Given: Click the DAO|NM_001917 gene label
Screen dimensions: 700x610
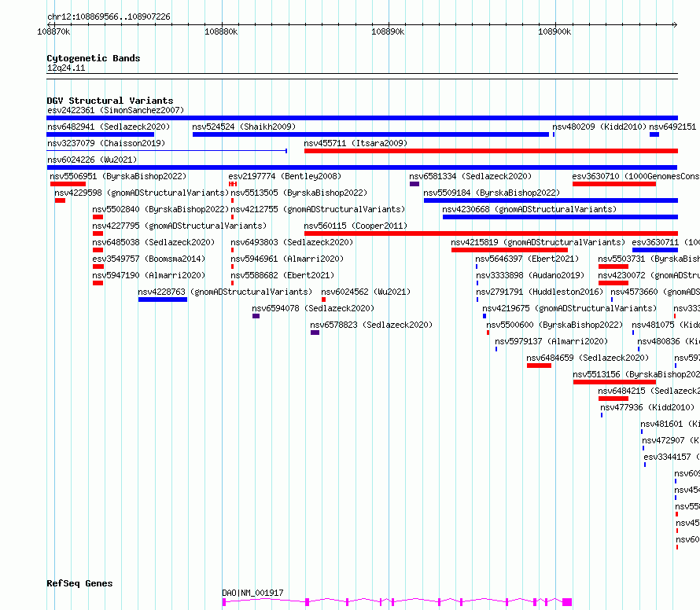Looking at the screenshot, I should (252, 593).
